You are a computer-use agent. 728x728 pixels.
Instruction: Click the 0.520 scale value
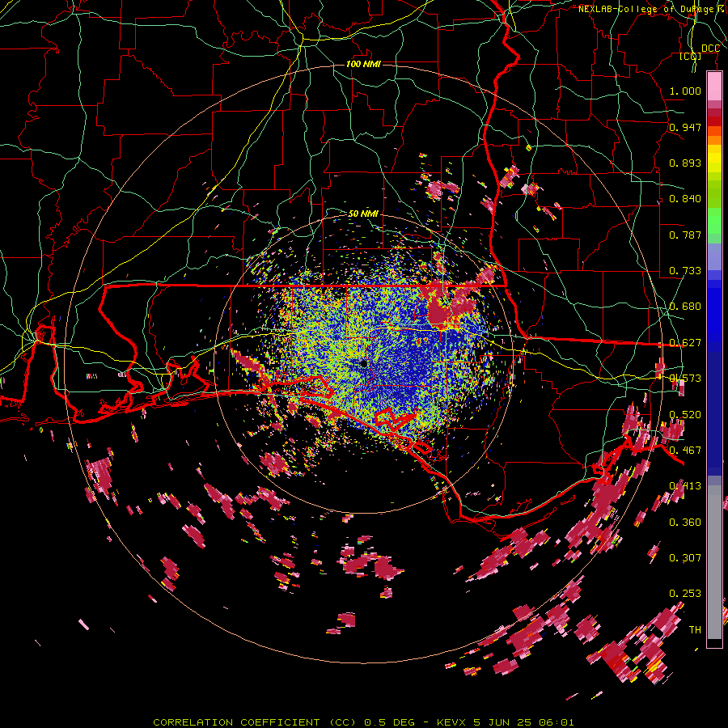click(x=685, y=414)
